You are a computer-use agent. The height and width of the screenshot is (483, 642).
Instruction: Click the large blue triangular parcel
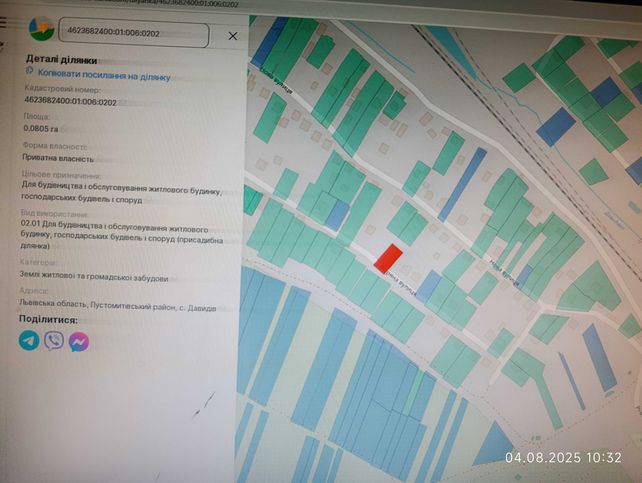(x=494, y=445)
